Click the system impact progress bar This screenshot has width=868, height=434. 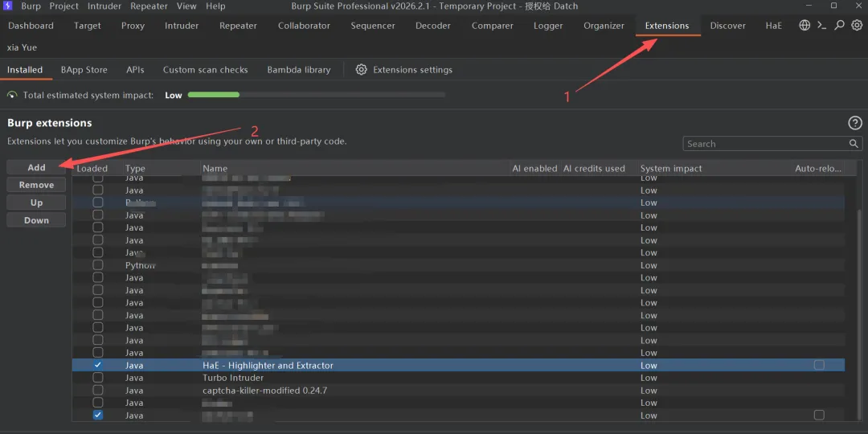[x=317, y=95]
